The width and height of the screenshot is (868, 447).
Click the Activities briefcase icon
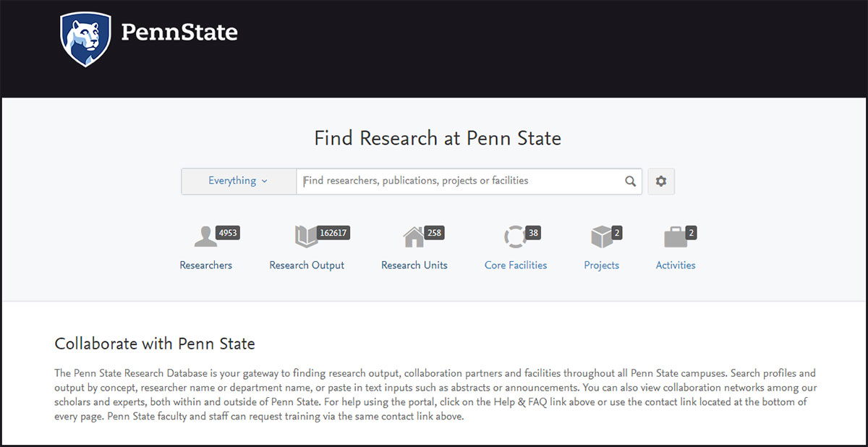pyautogui.click(x=676, y=237)
